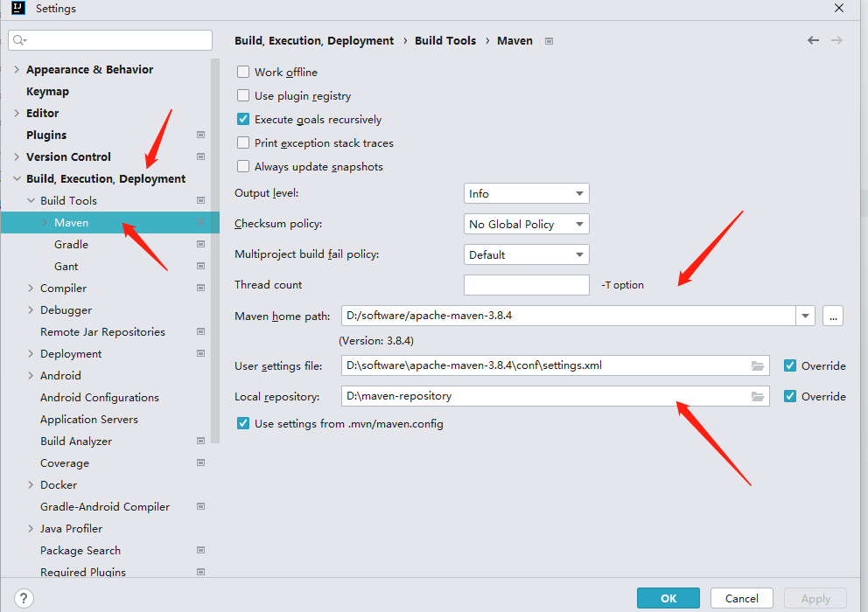Open the Checksum policy dropdown
The image size is (868, 612).
(x=526, y=224)
